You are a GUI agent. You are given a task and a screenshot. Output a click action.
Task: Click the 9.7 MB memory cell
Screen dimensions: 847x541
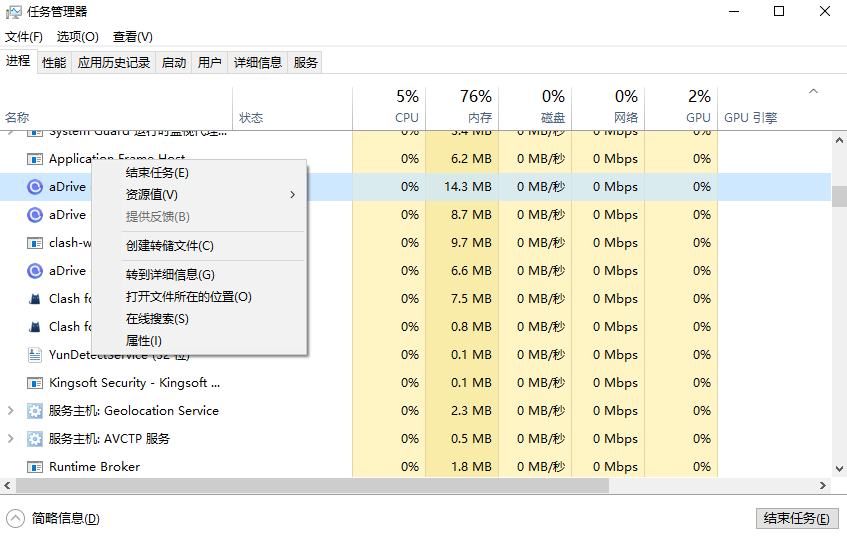point(462,243)
